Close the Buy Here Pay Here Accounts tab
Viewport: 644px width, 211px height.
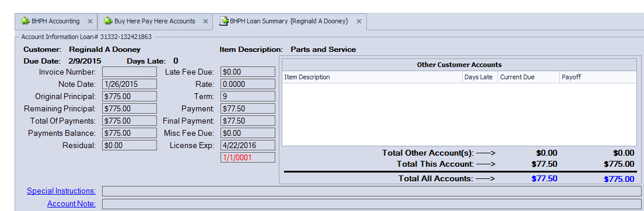pyautogui.click(x=205, y=22)
